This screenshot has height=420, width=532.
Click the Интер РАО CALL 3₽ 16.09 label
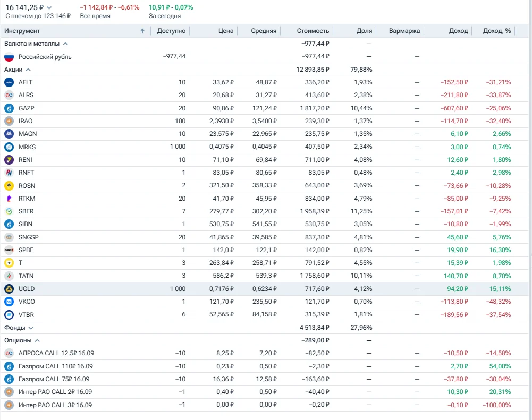pos(55,405)
